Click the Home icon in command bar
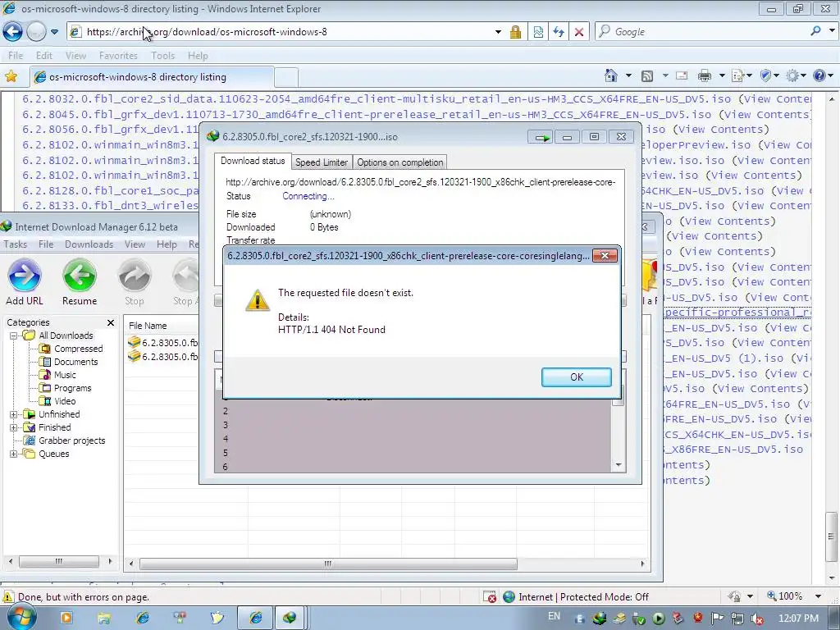Screen dimensions: 840x630 (610, 75)
